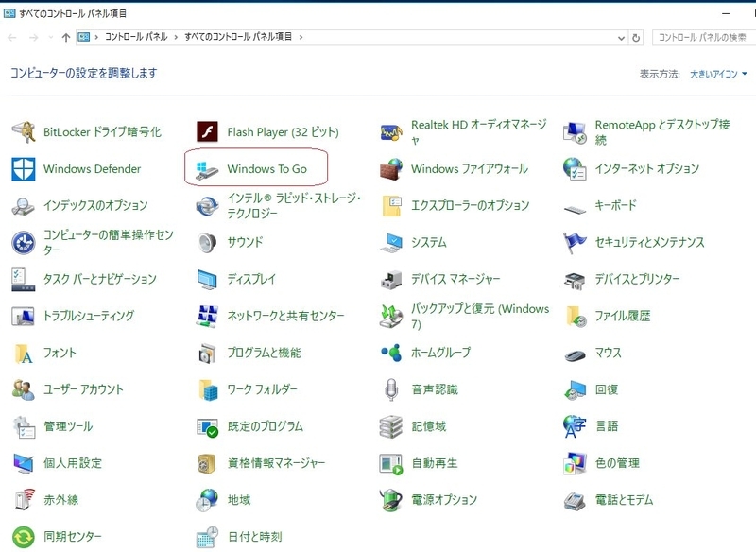The image size is (756, 552).
Task: Click the 管理ツール link
Action: click(x=68, y=426)
